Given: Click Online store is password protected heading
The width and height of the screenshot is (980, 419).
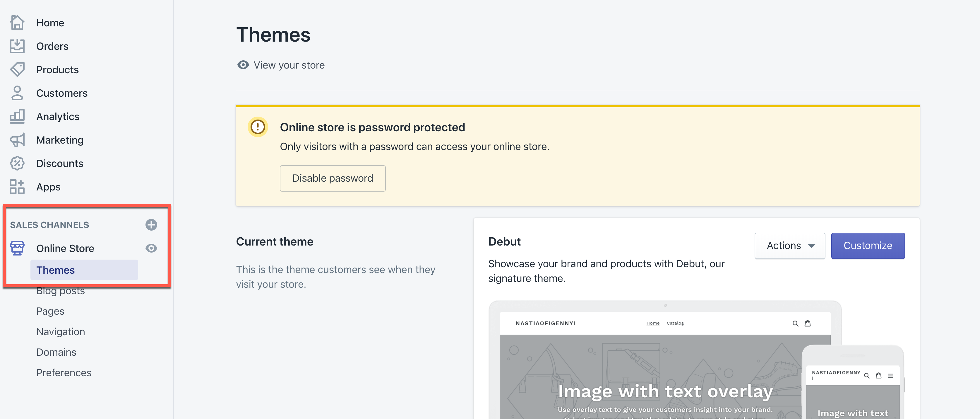Looking at the screenshot, I should point(372,127).
